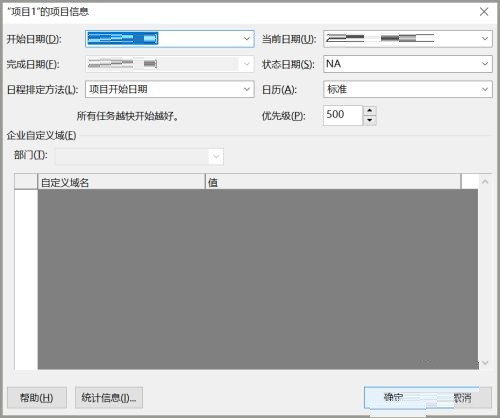Decrease the 优先级 priority value
500x418 pixels.
pyautogui.click(x=370, y=120)
